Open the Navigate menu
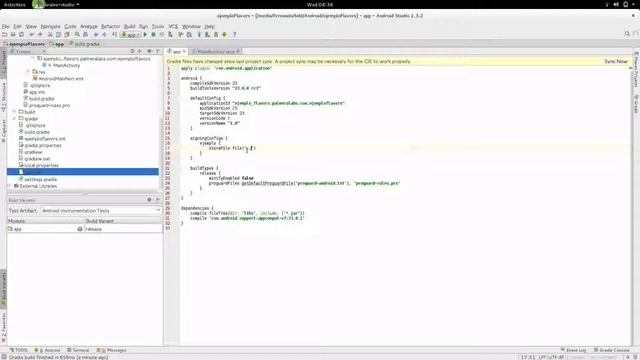Screen dimensions: 640x360 (x=50, y=26)
